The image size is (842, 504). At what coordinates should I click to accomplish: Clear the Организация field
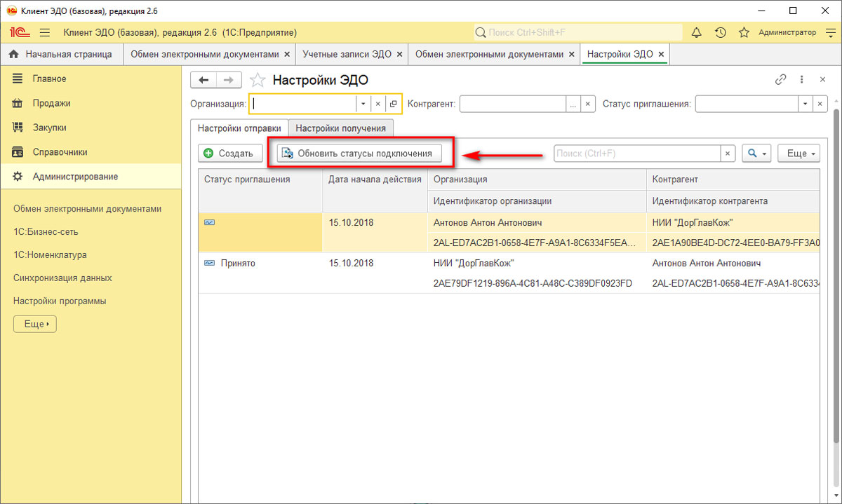tap(377, 104)
